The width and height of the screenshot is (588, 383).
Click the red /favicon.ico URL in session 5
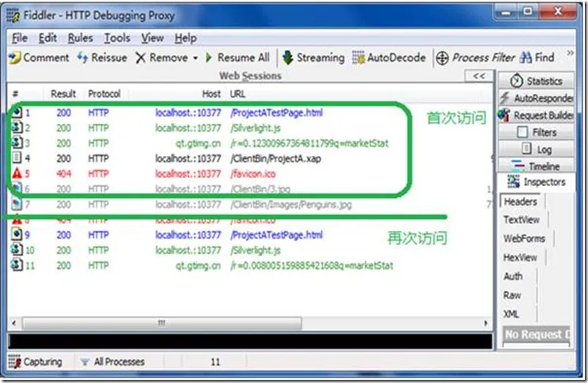point(252,174)
